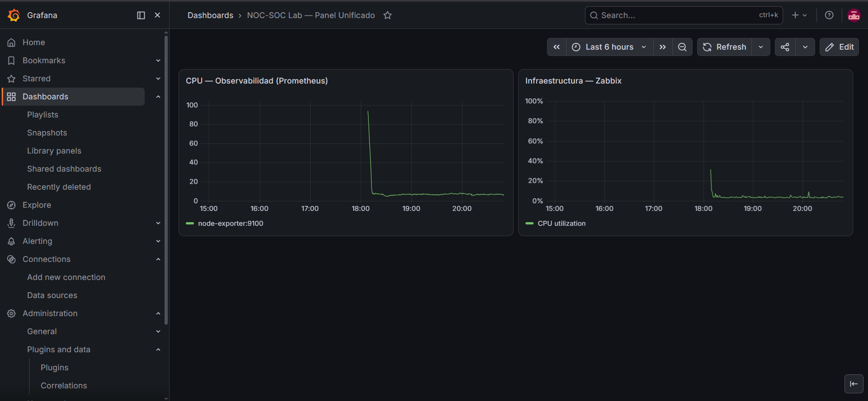The image size is (868, 401).
Task: Expand the Alerting section chevron
Action: [158, 241]
